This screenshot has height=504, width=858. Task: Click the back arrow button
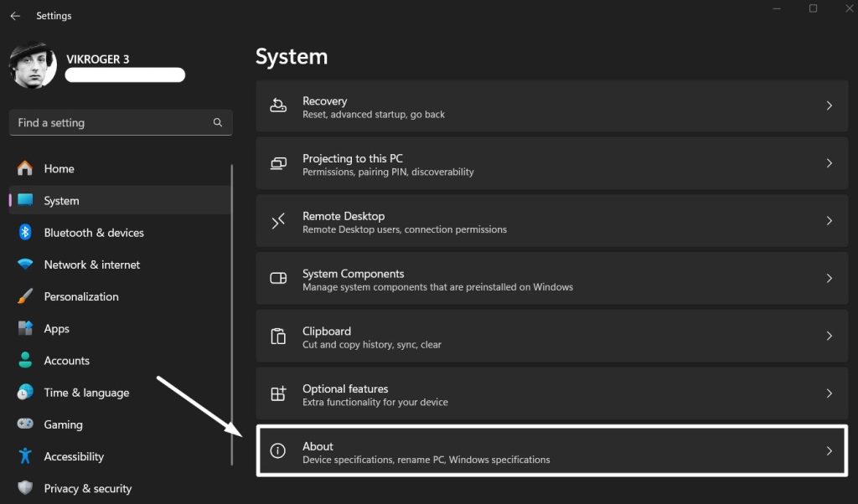coord(14,14)
